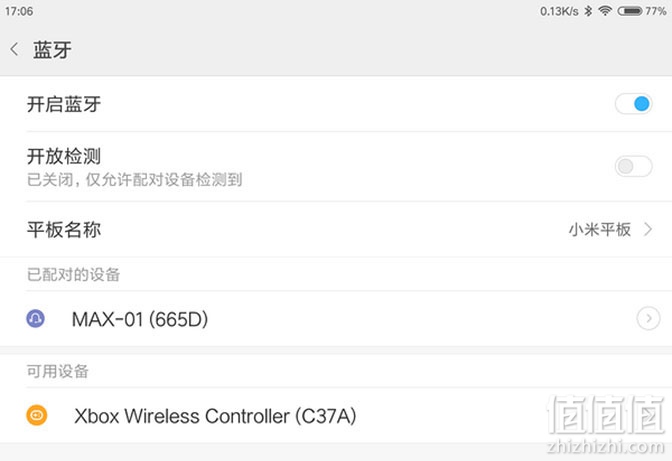Screen dimensions: 672x461
Task: Open the 平板名称 chevron arrow
Action: (648, 230)
